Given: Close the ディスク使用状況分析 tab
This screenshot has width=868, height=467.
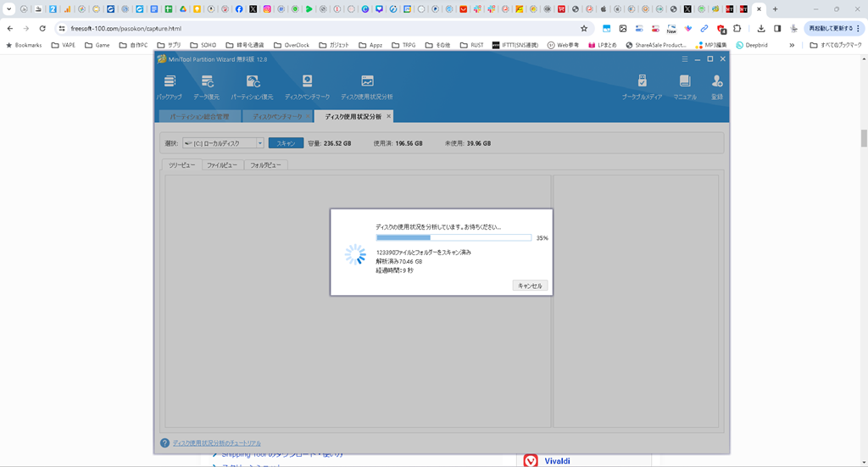Looking at the screenshot, I should pos(388,116).
